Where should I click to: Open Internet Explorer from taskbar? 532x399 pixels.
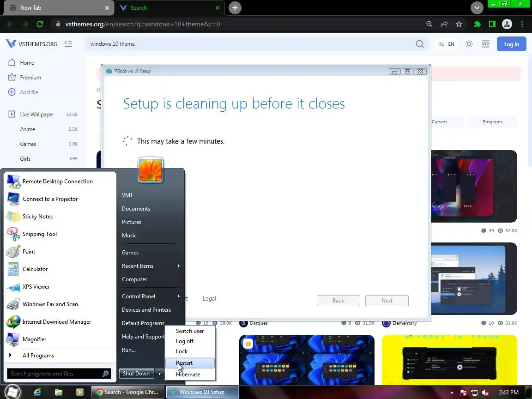tap(37, 392)
